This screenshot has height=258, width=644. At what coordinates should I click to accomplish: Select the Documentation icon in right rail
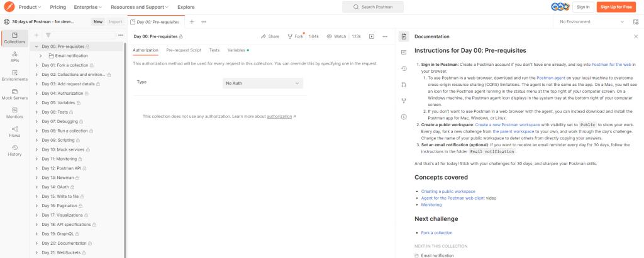click(404, 36)
